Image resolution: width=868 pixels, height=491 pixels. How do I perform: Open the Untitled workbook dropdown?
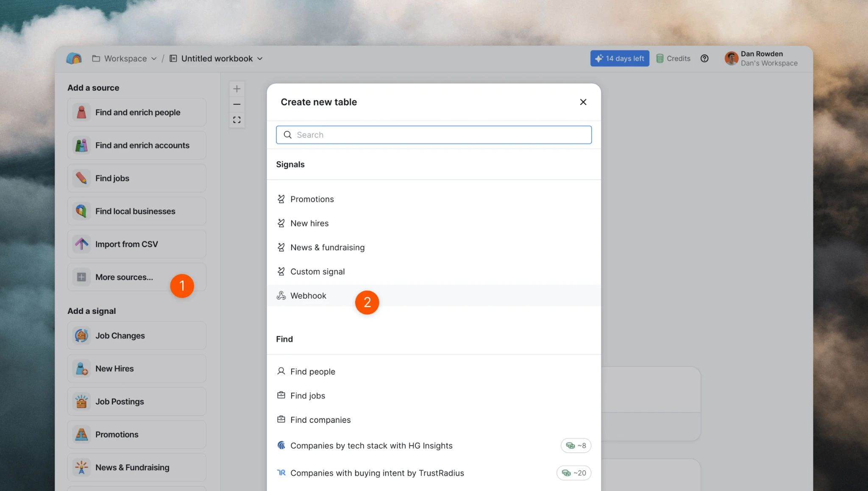[x=216, y=58]
